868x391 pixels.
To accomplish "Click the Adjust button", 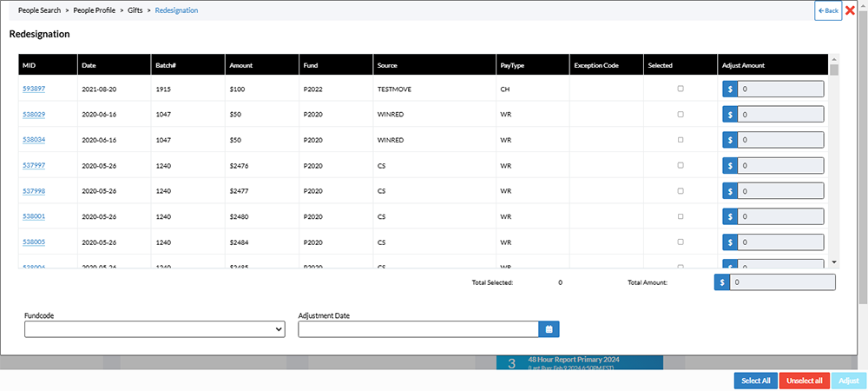I will click(x=849, y=381).
